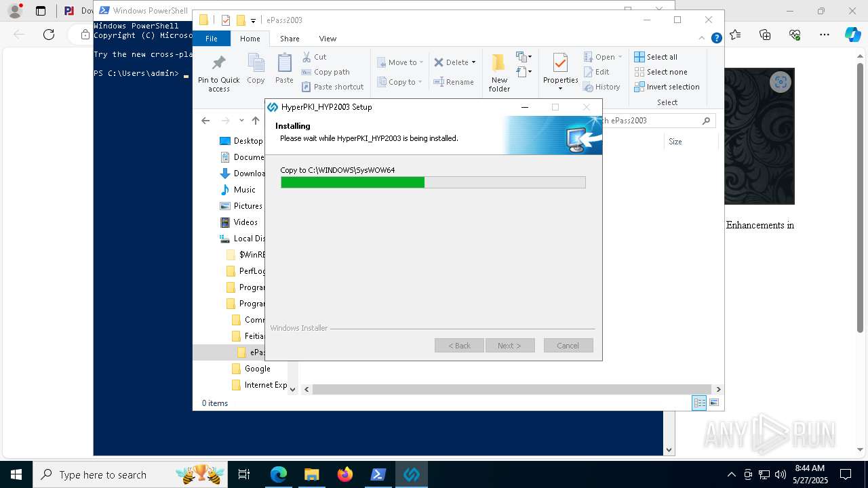Viewport: 868px width, 488px height.
Task: Switch to Large icons view icon
Action: tap(714, 403)
